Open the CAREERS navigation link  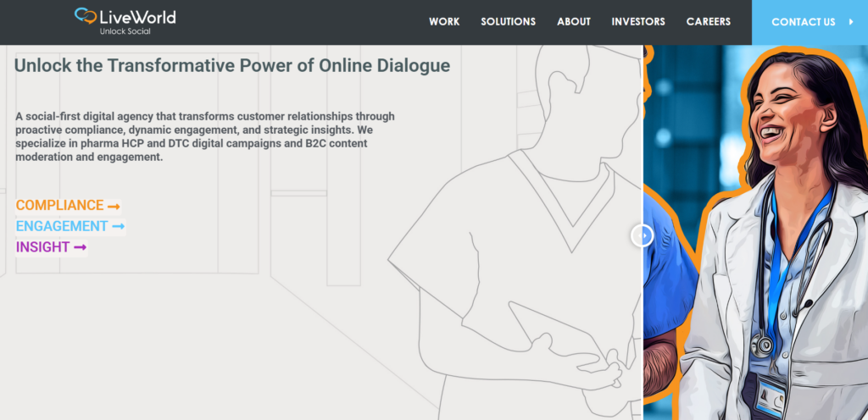(x=708, y=22)
